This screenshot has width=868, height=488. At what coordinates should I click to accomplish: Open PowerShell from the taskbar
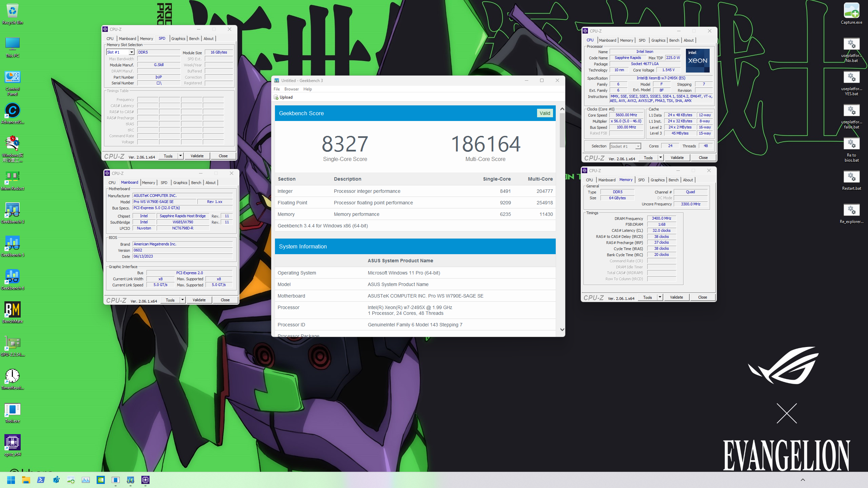click(41, 480)
